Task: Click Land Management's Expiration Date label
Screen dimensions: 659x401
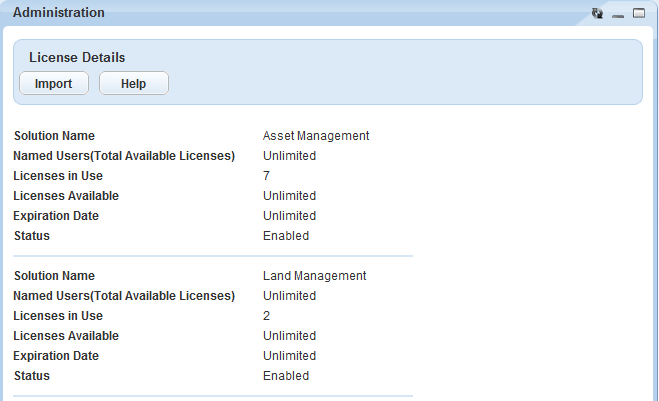Action: [56, 356]
